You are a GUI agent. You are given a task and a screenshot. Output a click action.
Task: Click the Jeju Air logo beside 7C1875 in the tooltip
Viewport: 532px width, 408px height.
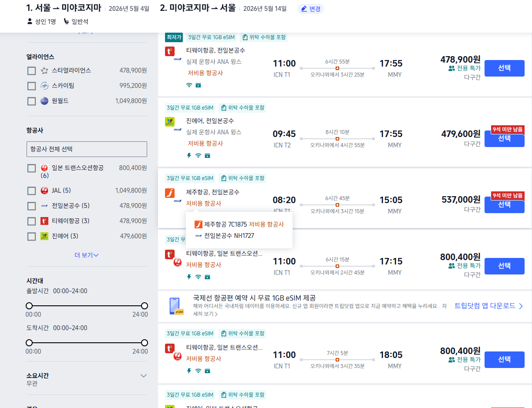point(199,224)
